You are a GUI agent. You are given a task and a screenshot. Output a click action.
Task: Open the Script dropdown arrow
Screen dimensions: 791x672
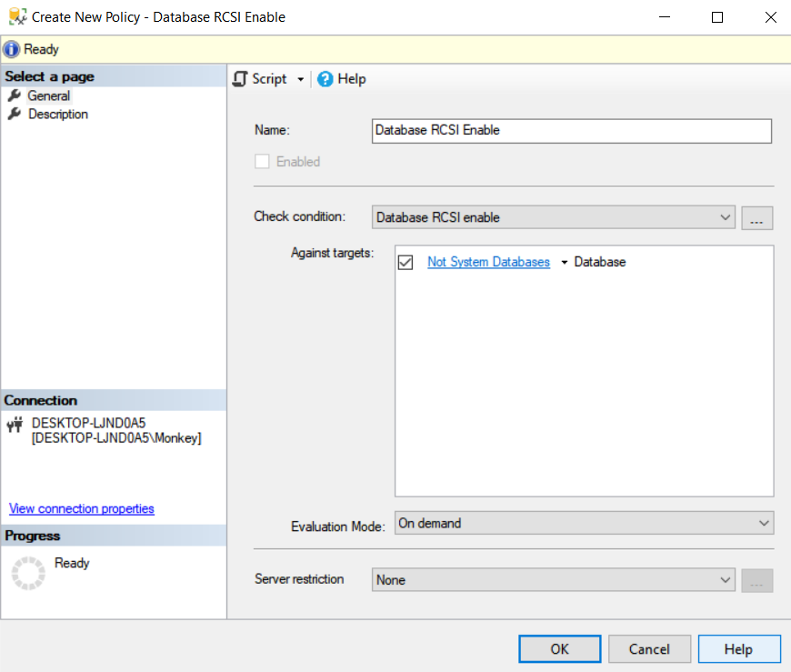(x=301, y=79)
